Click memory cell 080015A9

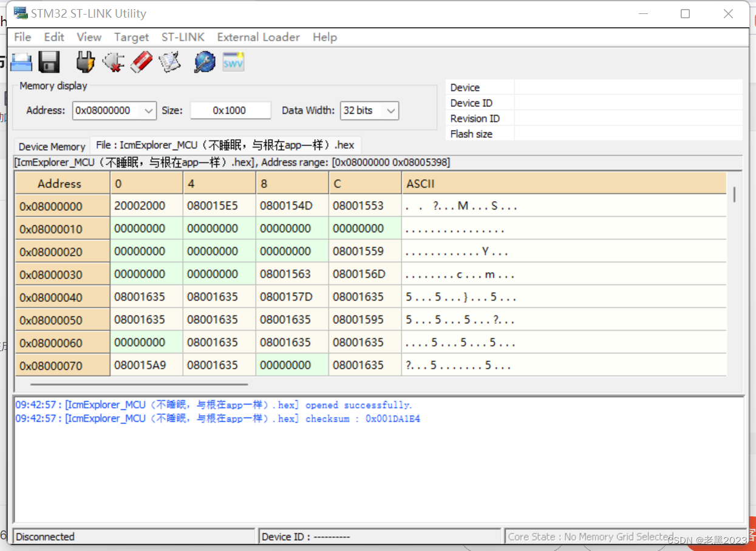click(x=146, y=365)
